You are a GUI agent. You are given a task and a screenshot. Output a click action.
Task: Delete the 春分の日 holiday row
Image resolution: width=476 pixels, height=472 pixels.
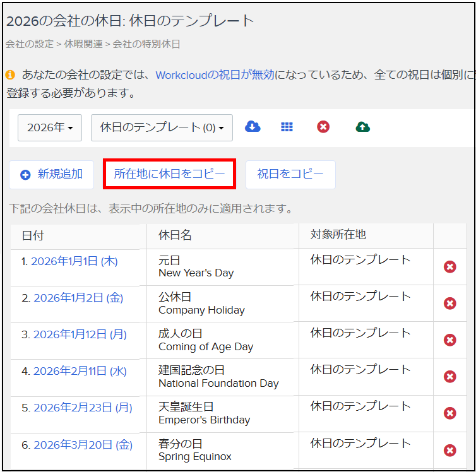tap(450, 450)
